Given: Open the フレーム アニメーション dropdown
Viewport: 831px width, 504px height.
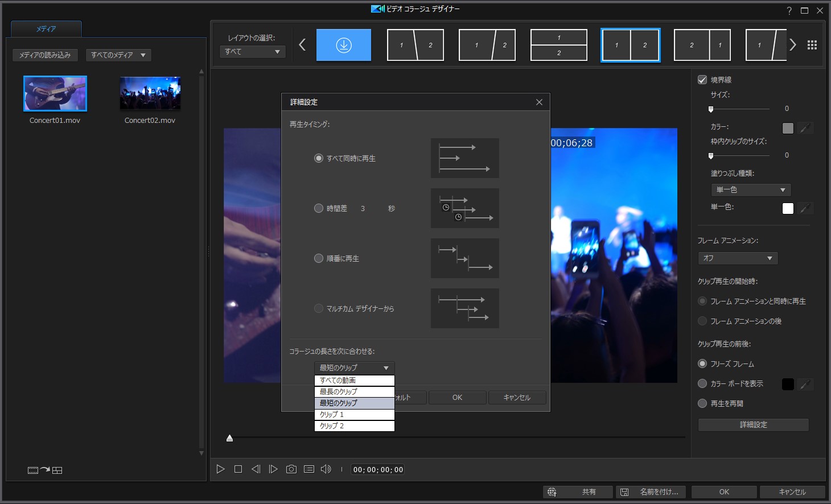Looking at the screenshot, I should tap(738, 258).
